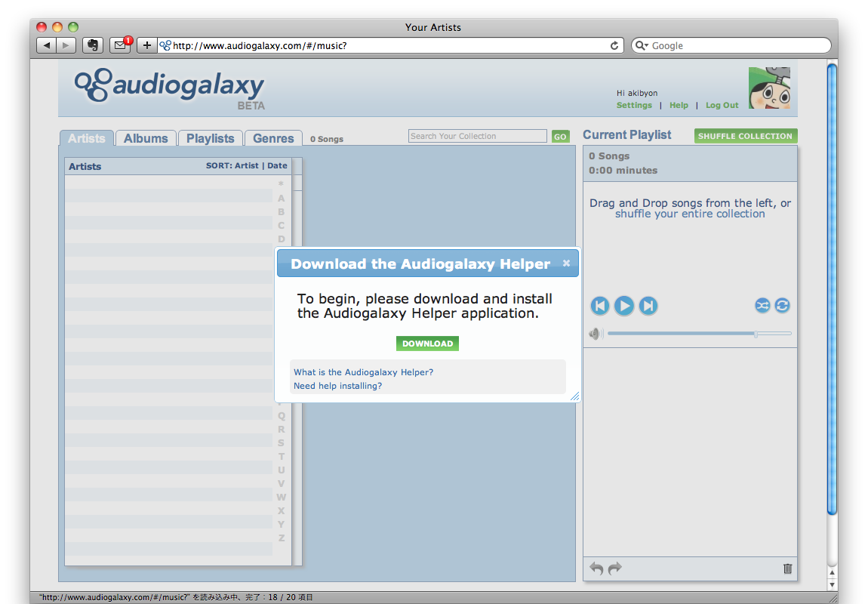The image size is (868, 604).
Task: Click the scrollbar up arrow
Action: tap(832, 572)
